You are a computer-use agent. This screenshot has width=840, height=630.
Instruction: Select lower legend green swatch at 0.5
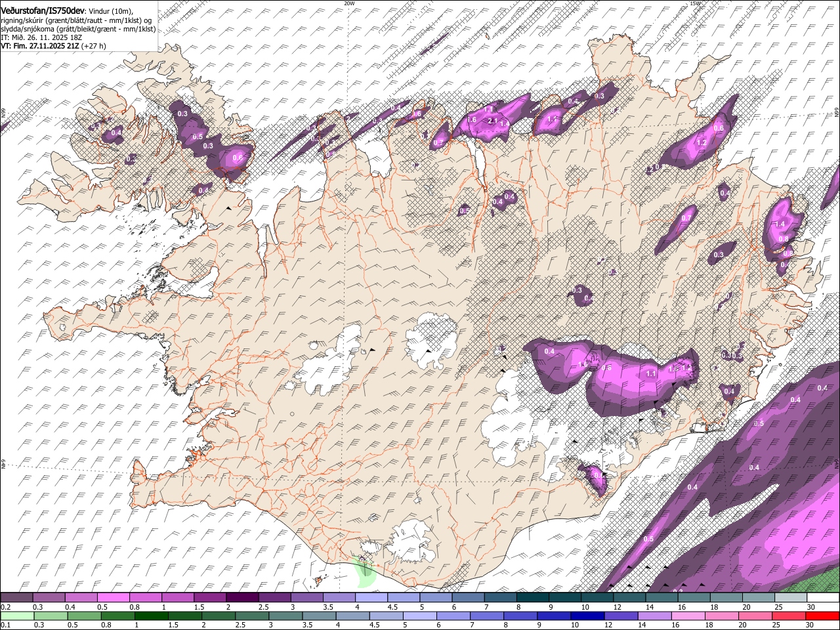[85, 616]
